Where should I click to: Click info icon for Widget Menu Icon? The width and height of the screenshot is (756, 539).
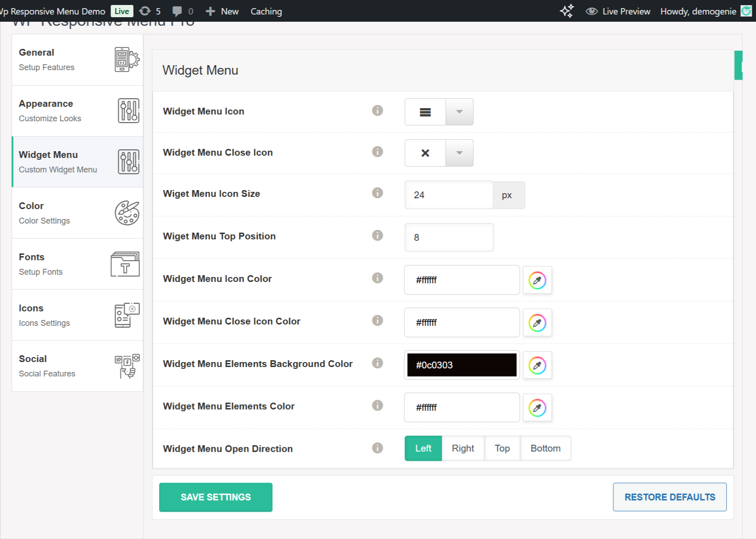click(x=377, y=110)
